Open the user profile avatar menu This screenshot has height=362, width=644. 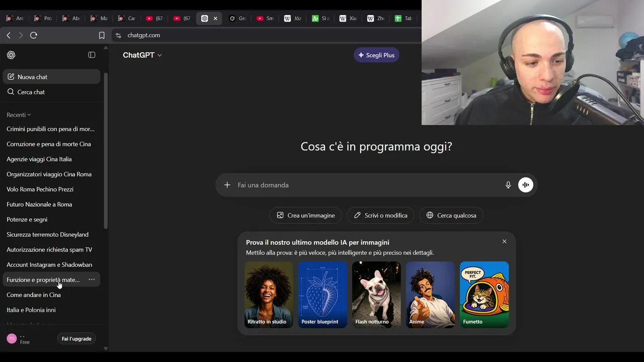pyautogui.click(x=12, y=338)
